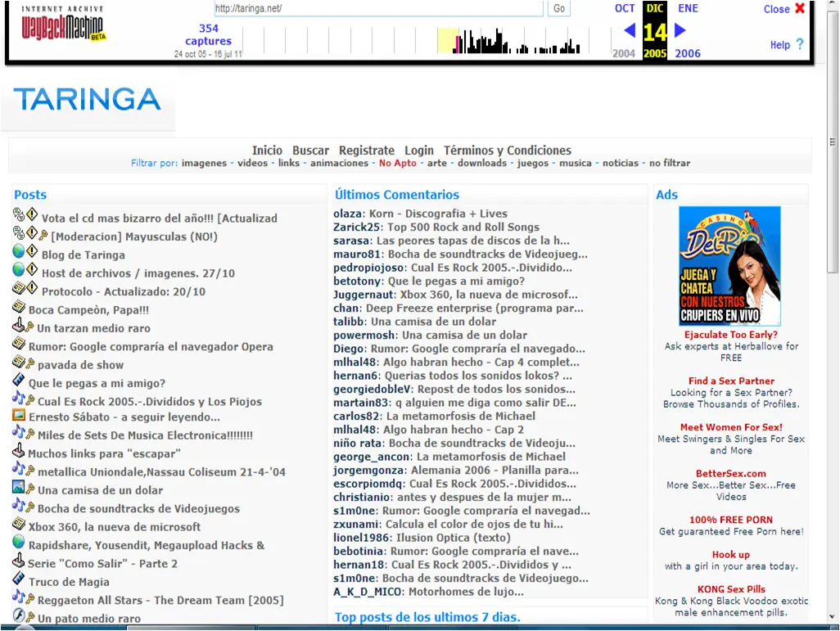Click the Casino Del Rio ad banner
This screenshot has width=840, height=631.
click(x=729, y=266)
